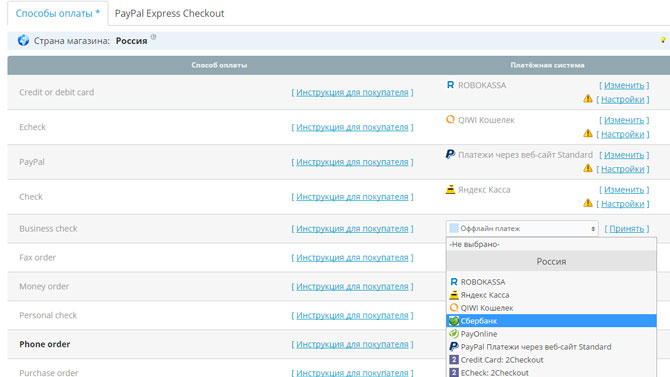
Task: Open Инструкция для покупателя for Fax order
Action: click(x=352, y=258)
